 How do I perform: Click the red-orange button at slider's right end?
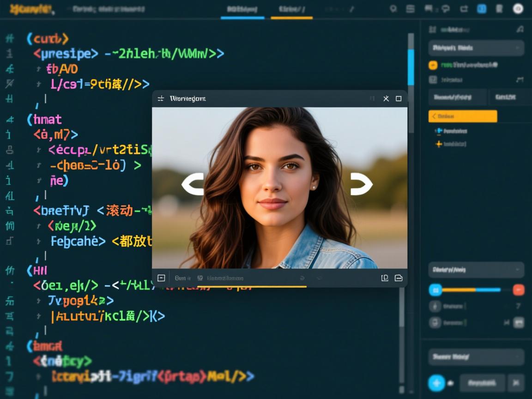point(519,290)
